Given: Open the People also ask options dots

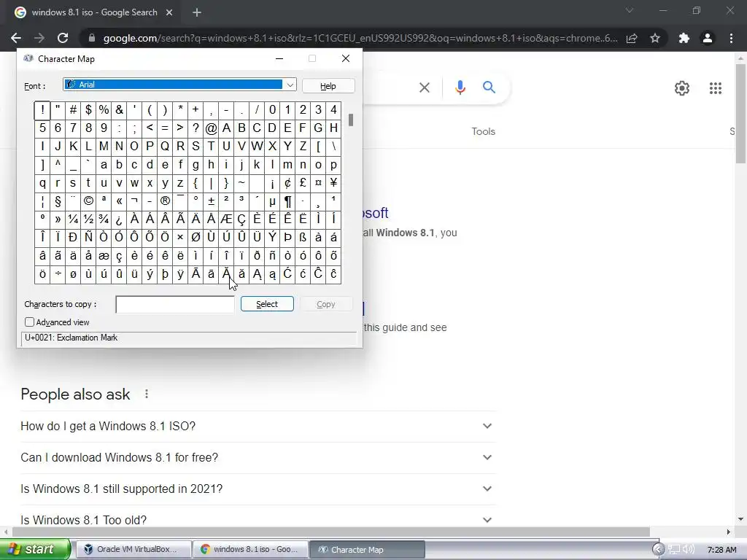Looking at the screenshot, I should point(147,394).
